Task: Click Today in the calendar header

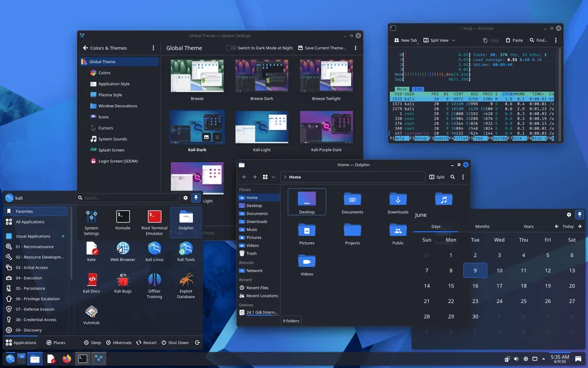Action: pos(568,227)
